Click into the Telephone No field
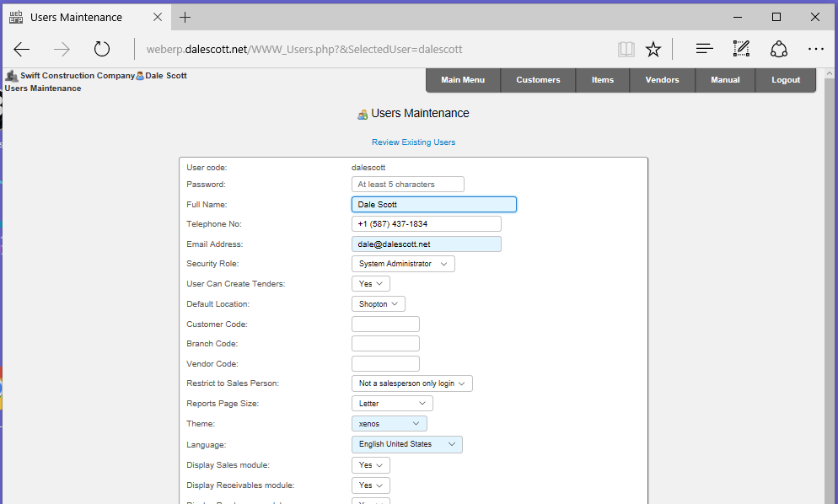 point(427,224)
